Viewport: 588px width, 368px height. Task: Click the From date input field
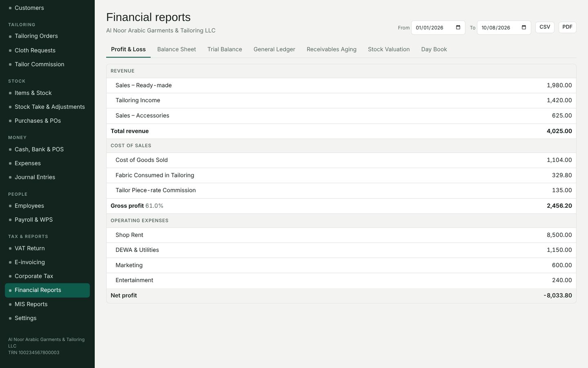point(438,27)
